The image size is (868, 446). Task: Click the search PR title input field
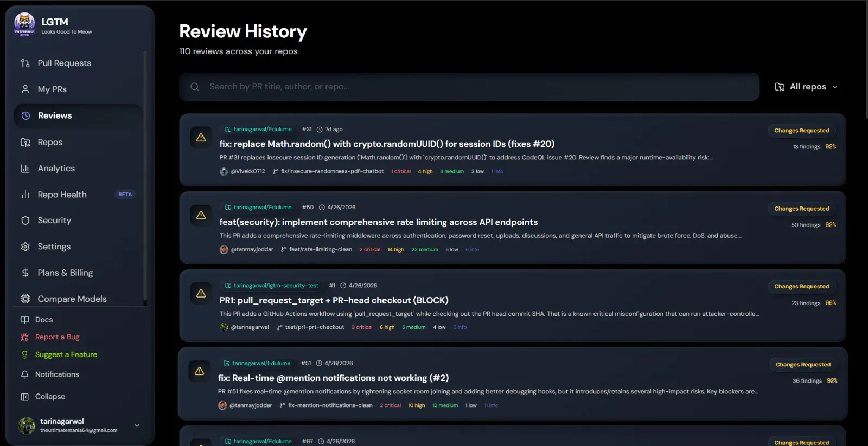[469, 87]
